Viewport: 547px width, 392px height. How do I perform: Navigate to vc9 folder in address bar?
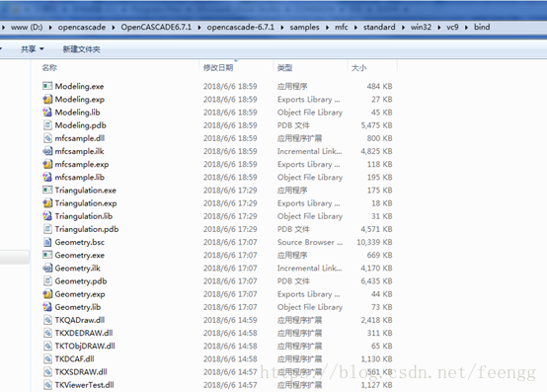(452, 28)
